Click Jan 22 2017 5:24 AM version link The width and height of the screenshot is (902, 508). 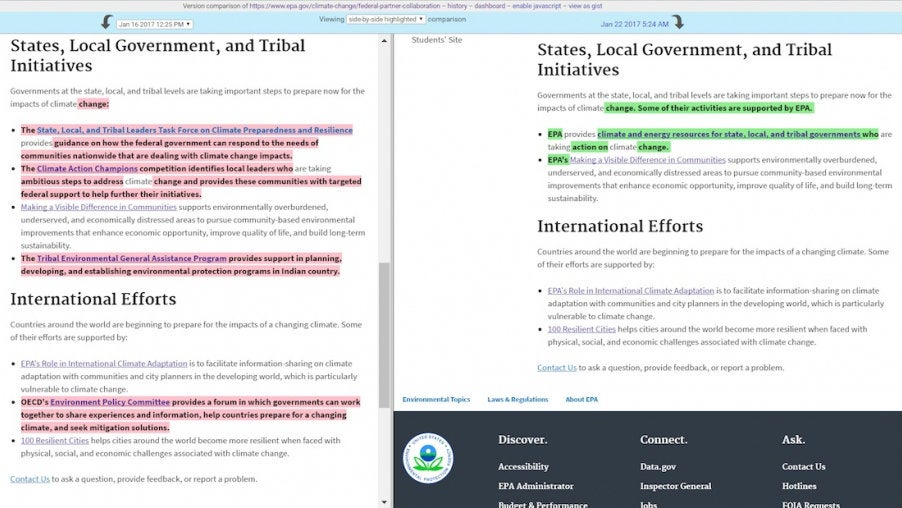click(x=635, y=24)
